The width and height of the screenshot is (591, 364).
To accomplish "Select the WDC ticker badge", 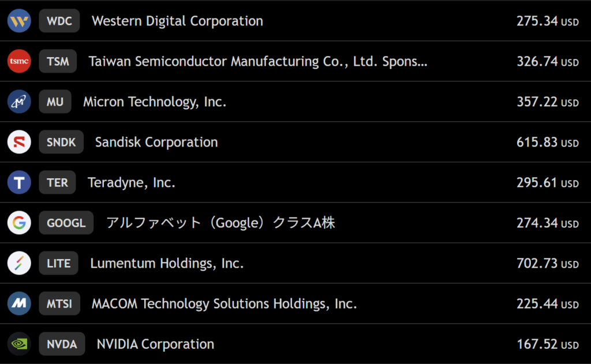I will (x=59, y=21).
